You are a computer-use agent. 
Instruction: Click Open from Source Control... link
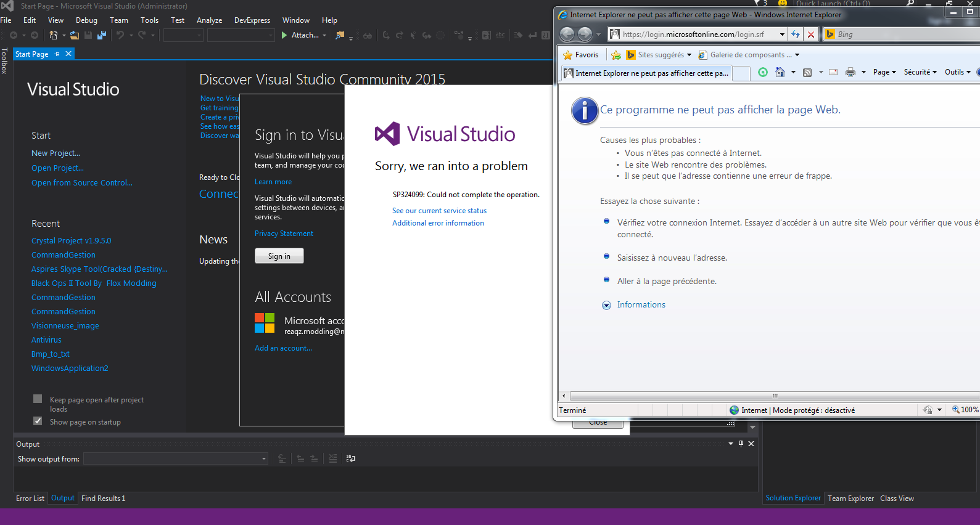pos(82,183)
